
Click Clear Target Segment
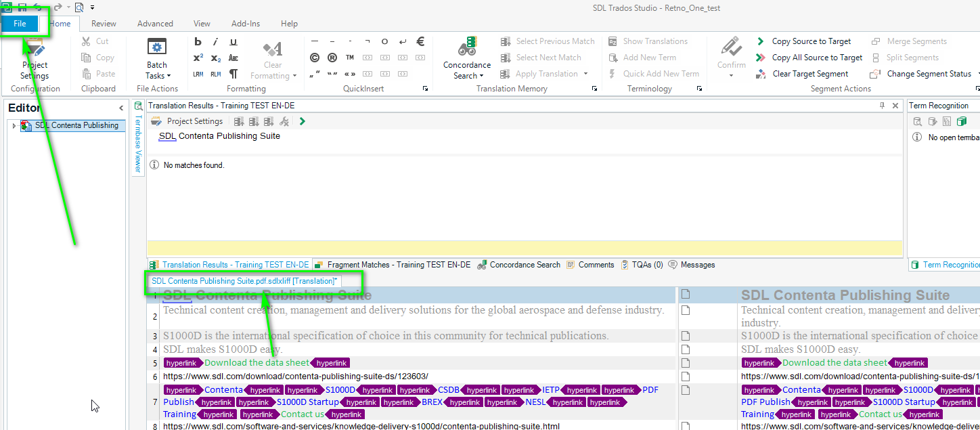(802, 74)
